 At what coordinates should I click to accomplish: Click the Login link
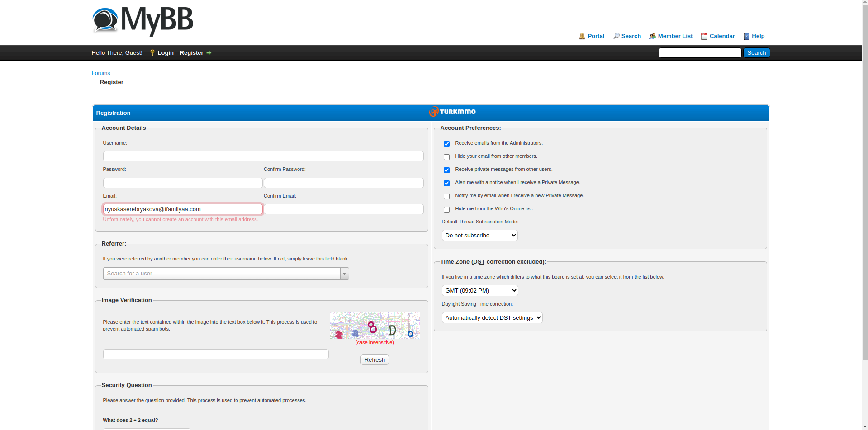(x=166, y=53)
